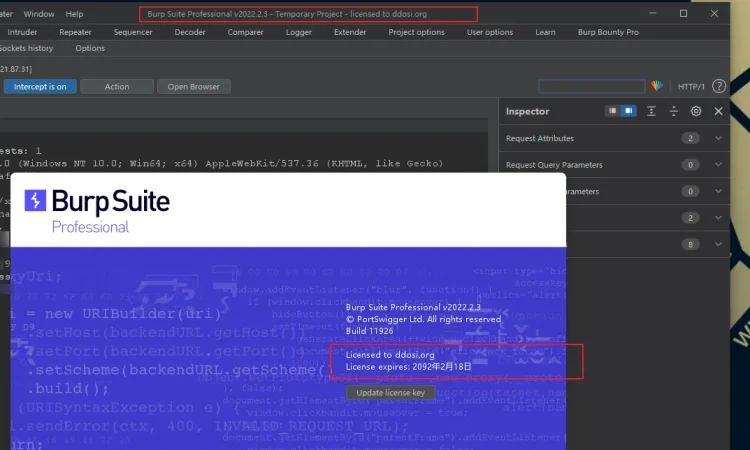Expand the Request Query Parameters chevron

point(718,165)
